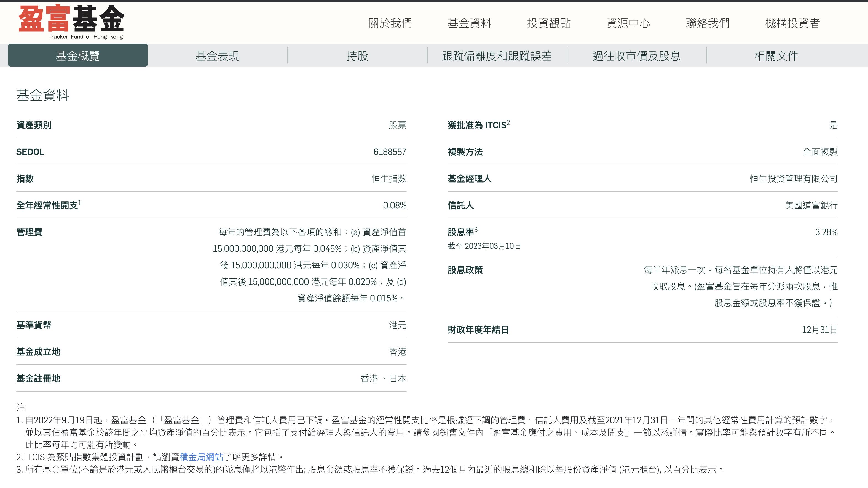Follow the 積金局網站 hyperlink

pyautogui.click(x=201, y=457)
